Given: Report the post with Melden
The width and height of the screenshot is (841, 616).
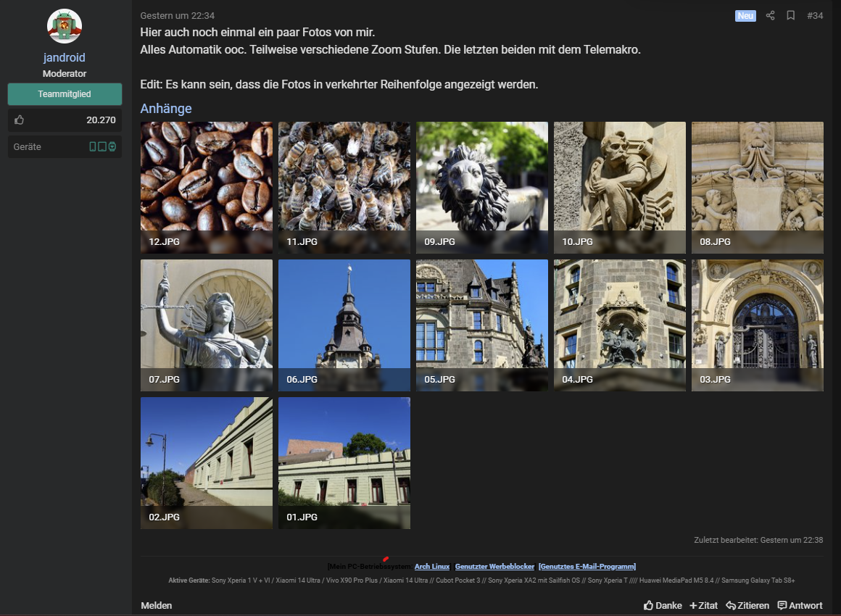Looking at the screenshot, I should click(156, 605).
